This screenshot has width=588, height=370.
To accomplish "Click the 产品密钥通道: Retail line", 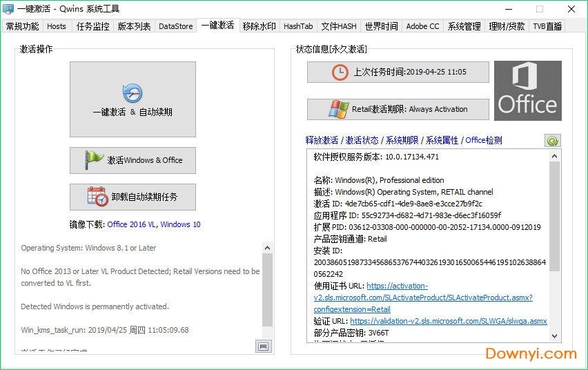I will pyautogui.click(x=351, y=239).
